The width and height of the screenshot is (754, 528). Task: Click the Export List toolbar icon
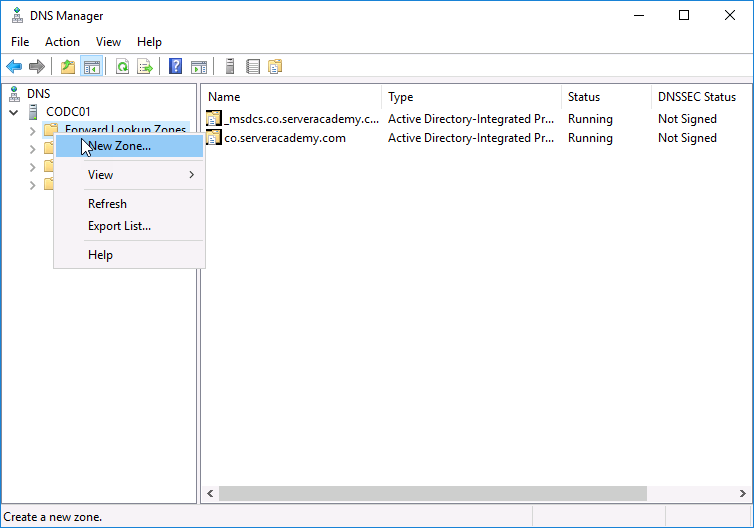click(145, 67)
